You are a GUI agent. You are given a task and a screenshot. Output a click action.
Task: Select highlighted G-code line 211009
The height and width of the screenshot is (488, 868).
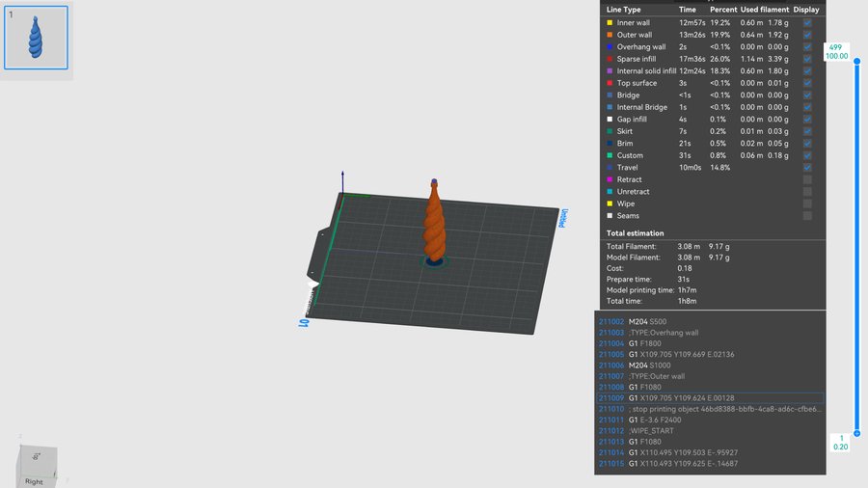pos(710,397)
